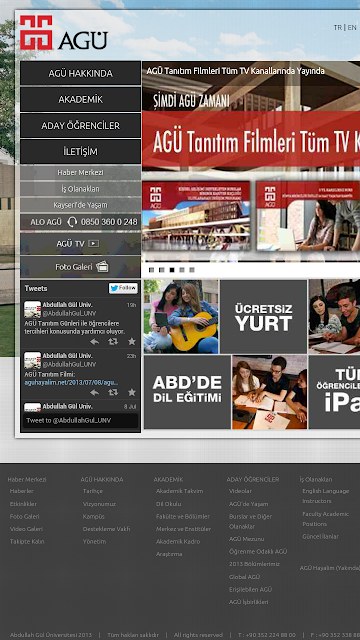Screen dimensions: 360x640
Task: Follow Abdullah Gül Univ. on Twitter
Action: 123,288
